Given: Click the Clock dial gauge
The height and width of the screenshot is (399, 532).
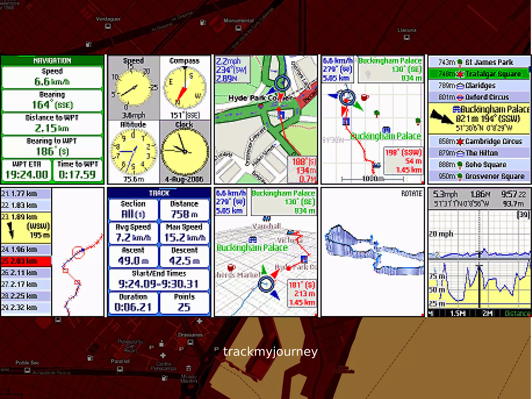Looking at the screenshot, I should tap(185, 152).
